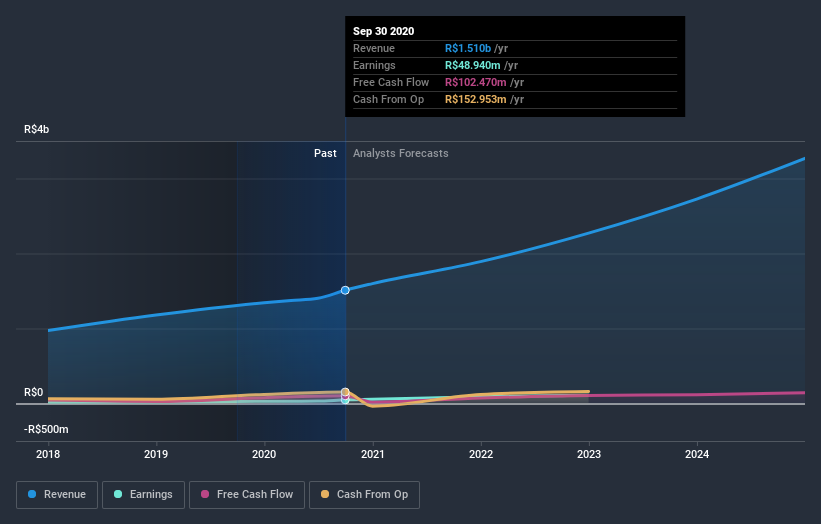Toggle the Cash From Op legend button

[x=364, y=495]
